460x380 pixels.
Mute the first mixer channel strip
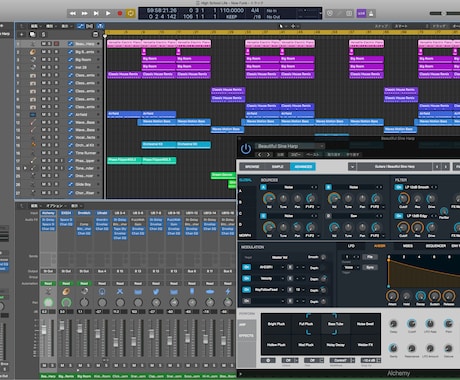click(44, 366)
